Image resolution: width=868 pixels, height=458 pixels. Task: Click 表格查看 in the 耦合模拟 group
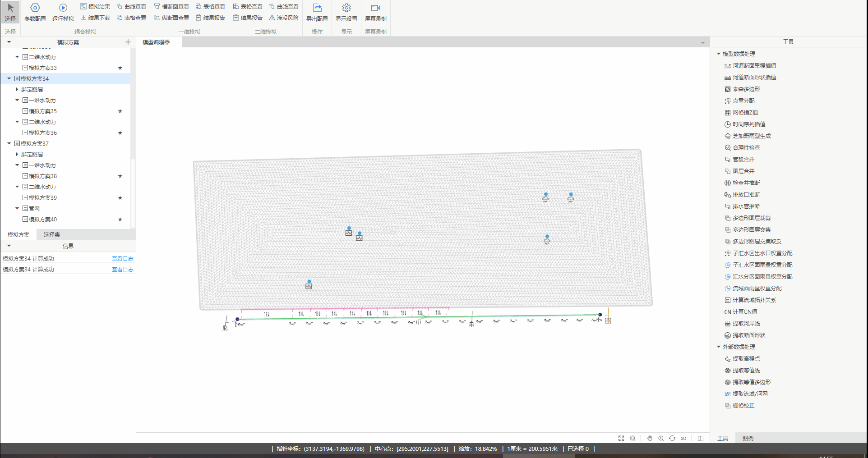pyautogui.click(x=131, y=18)
